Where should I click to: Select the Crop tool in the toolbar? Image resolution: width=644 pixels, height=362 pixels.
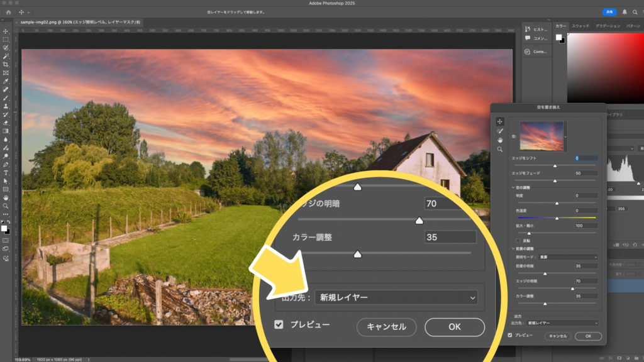6,65
